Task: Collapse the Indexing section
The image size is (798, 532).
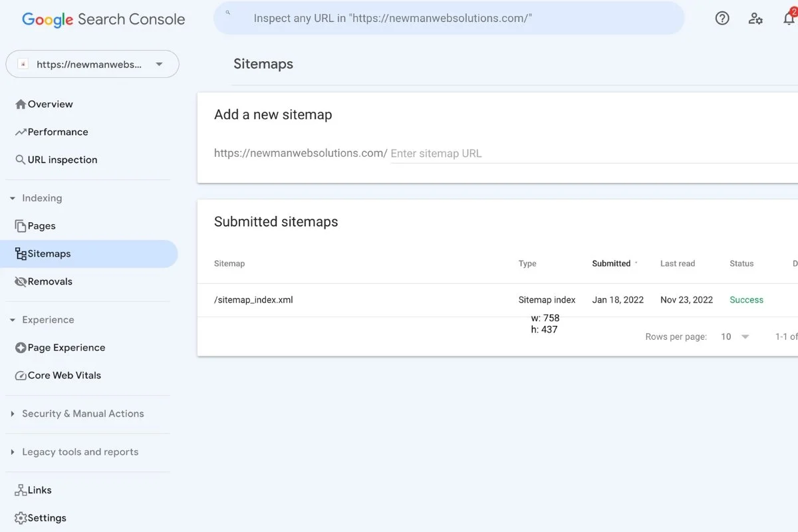Action: [x=13, y=198]
